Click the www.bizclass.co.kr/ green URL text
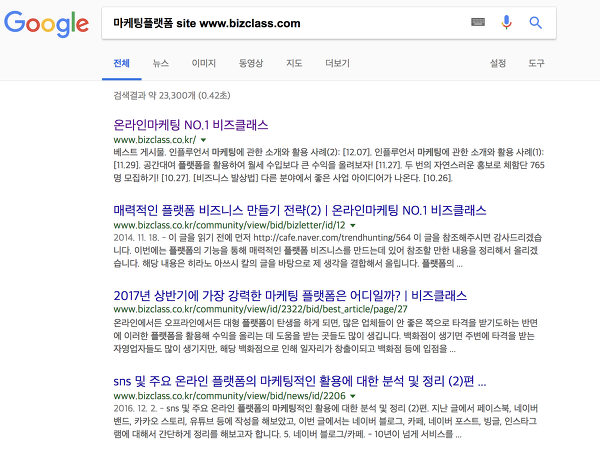 pyautogui.click(x=155, y=140)
